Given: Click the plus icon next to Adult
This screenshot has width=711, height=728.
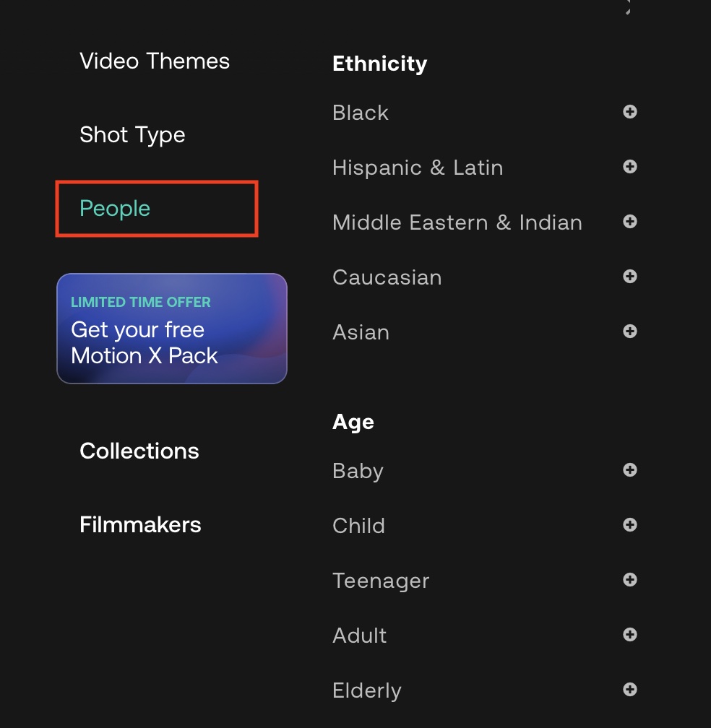Looking at the screenshot, I should coord(630,635).
